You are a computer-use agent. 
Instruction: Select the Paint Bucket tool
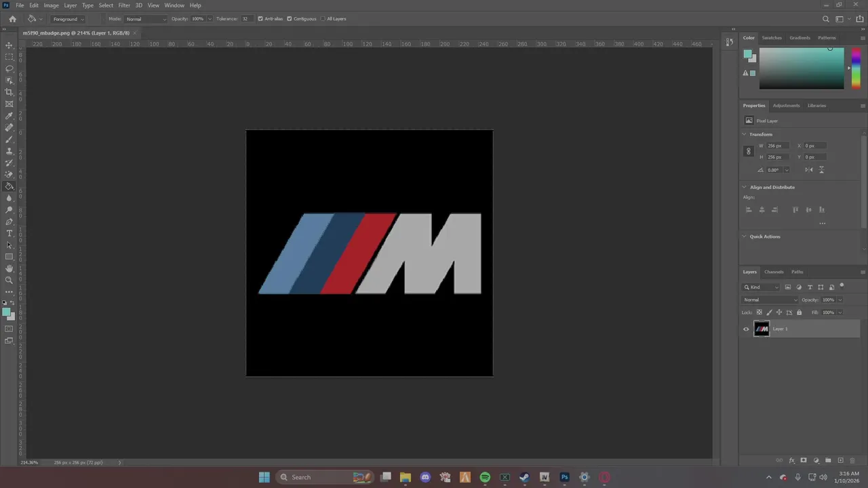point(9,186)
